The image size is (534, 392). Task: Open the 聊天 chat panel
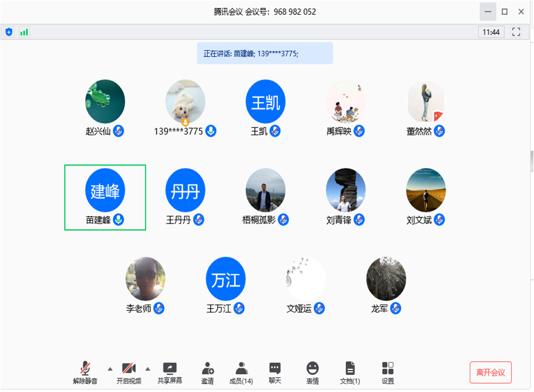pos(275,372)
